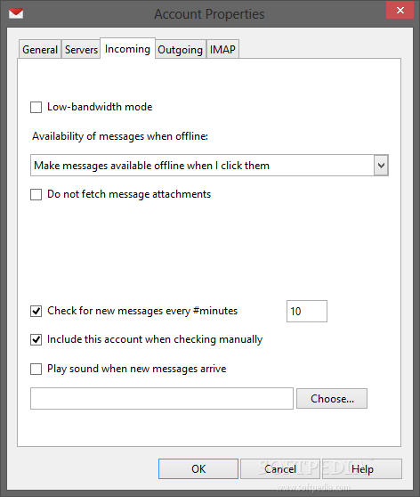Screen dimensions: 420x504
Task: Click the Cancel button
Action: pos(280,469)
